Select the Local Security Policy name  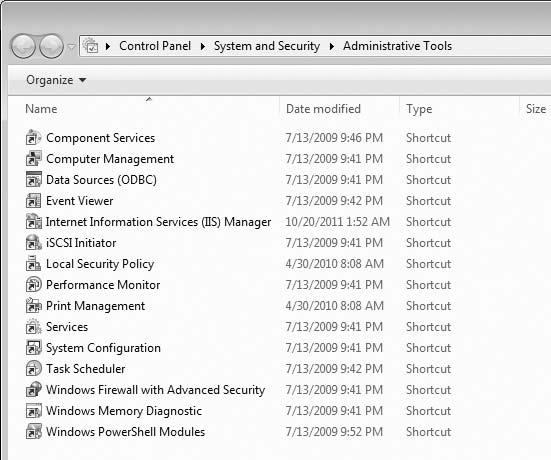pos(100,264)
